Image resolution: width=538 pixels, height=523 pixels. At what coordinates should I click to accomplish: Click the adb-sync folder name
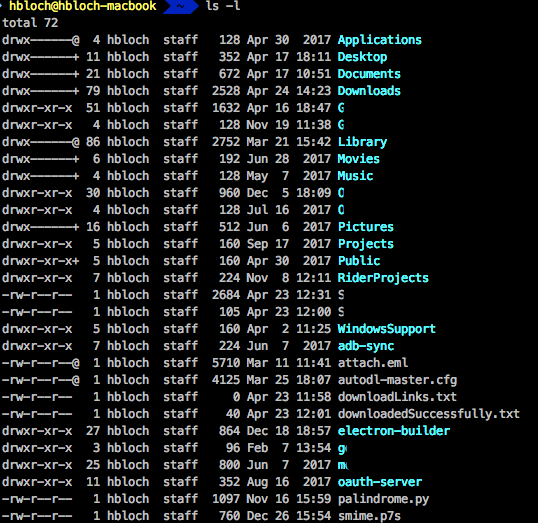366,346
